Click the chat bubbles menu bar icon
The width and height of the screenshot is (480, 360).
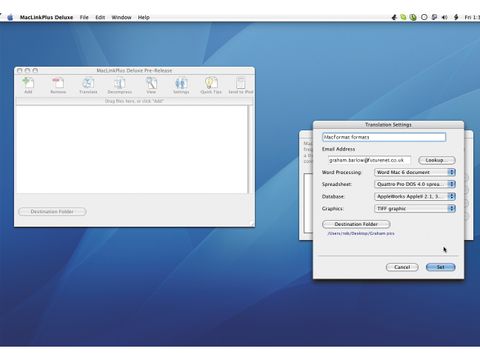(x=434, y=17)
